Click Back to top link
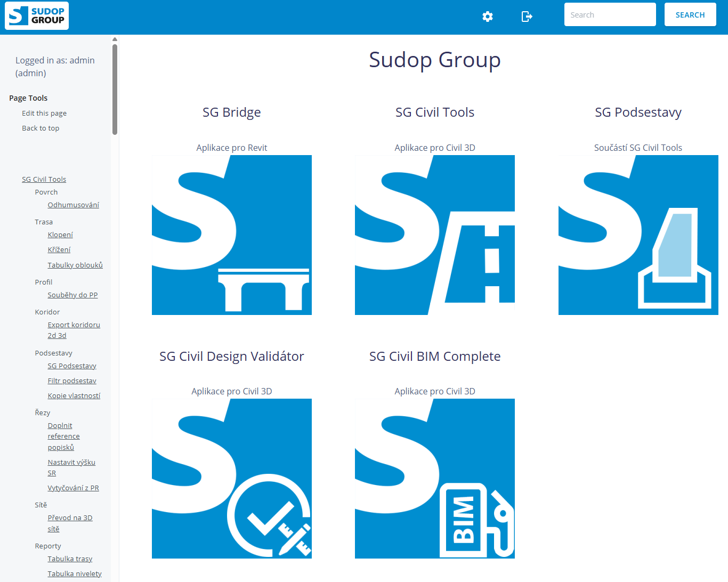Image resolution: width=728 pixels, height=582 pixels. [x=41, y=128]
